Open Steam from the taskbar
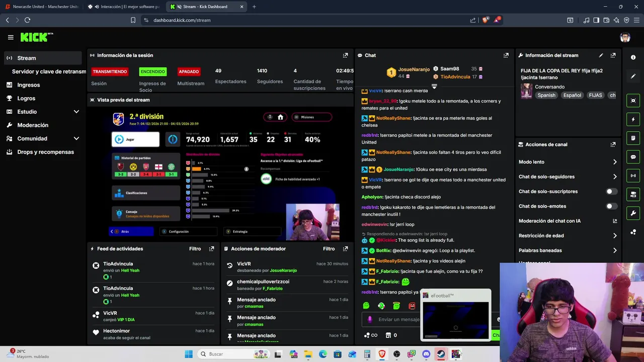644x362 pixels. click(x=440, y=354)
